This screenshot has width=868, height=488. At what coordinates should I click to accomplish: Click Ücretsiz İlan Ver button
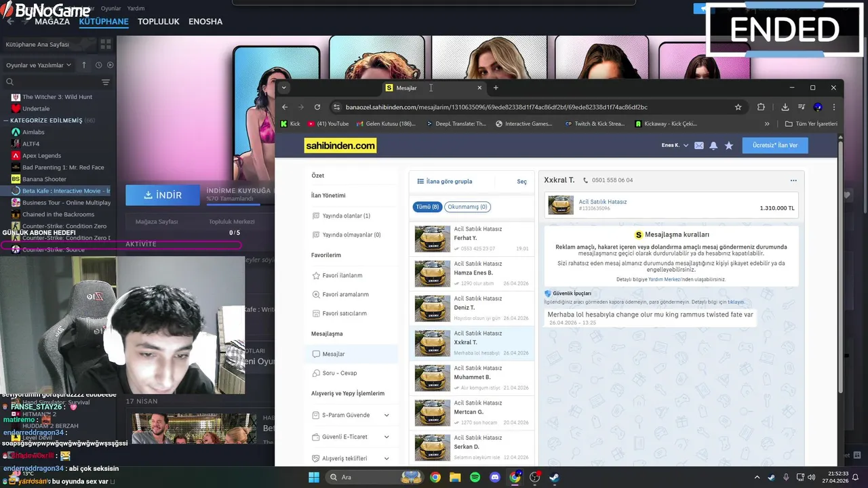coord(775,146)
